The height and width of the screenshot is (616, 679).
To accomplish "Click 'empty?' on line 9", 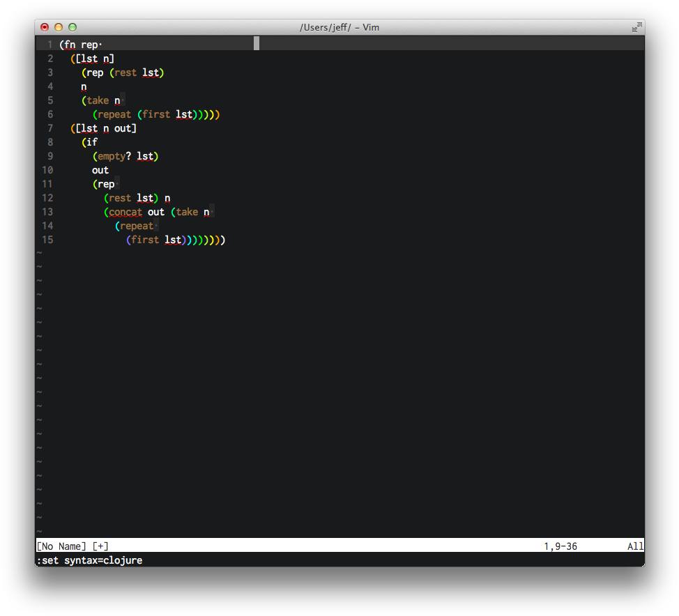I will [114, 156].
